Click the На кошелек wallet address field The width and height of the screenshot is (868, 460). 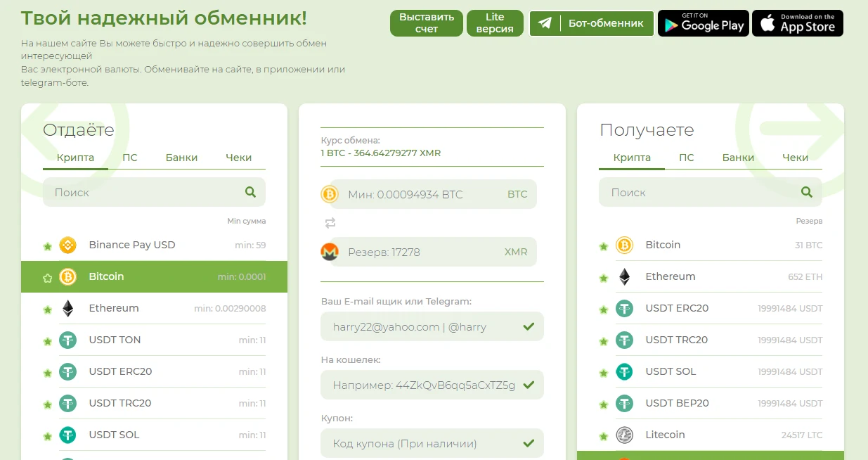pos(432,385)
